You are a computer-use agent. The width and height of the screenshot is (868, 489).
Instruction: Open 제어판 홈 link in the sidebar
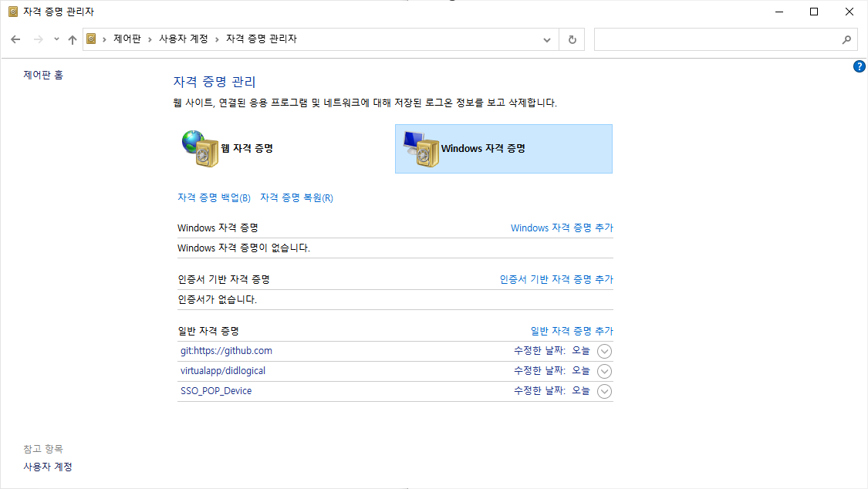point(43,75)
